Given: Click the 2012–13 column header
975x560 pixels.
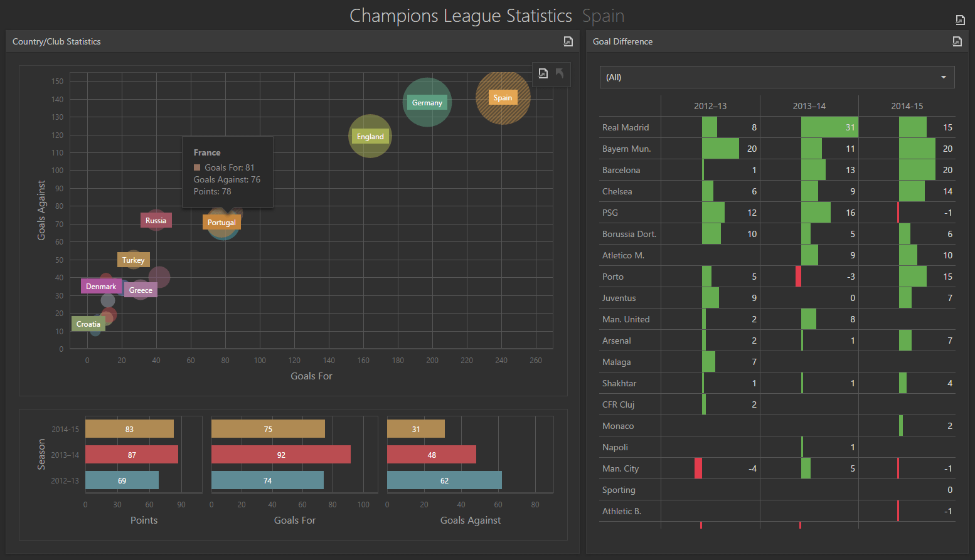Looking at the screenshot, I should 710,106.
